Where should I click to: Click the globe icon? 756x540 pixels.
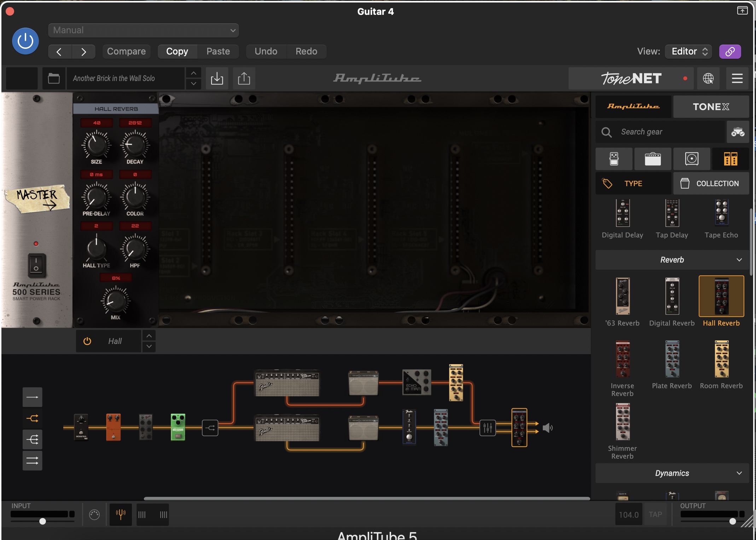(708, 78)
